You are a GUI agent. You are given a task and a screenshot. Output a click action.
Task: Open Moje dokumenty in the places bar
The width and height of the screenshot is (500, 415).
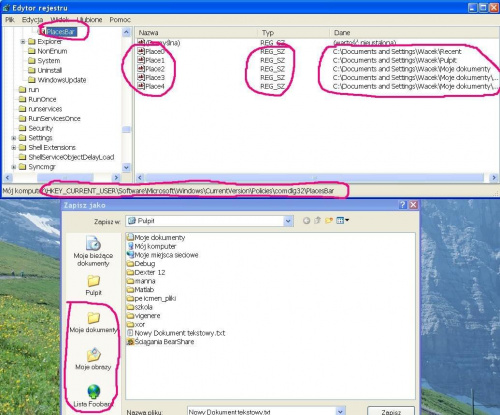(94, 323)
